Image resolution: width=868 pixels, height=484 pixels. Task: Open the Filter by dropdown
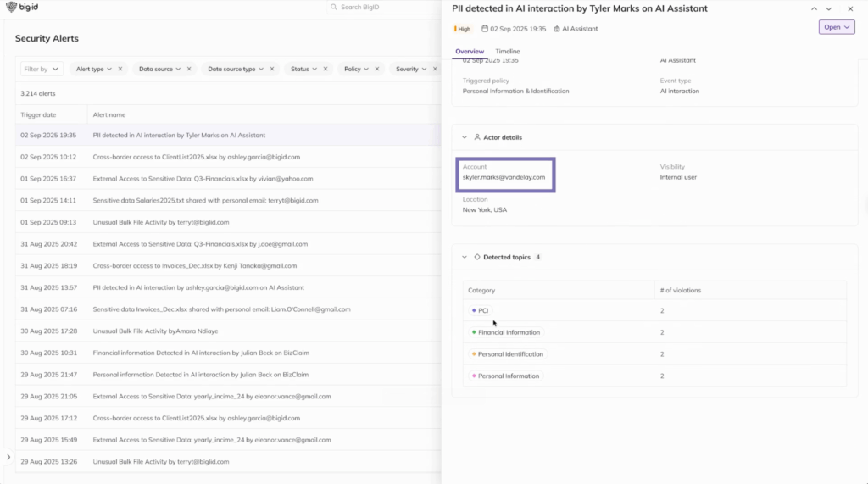[x=42, y=69]
